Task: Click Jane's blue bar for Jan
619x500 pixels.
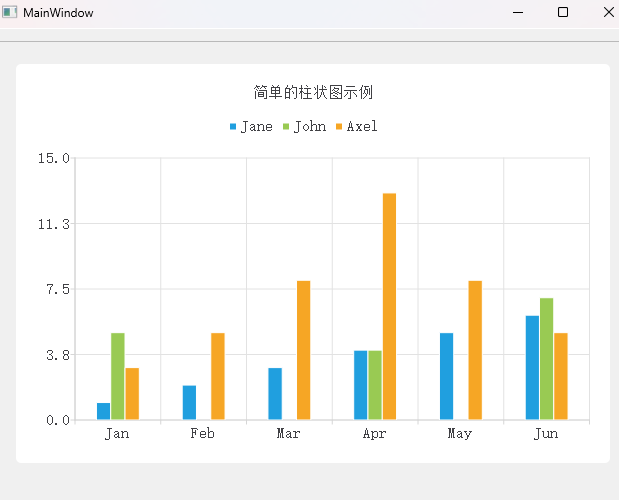Action: coord(103,411)
